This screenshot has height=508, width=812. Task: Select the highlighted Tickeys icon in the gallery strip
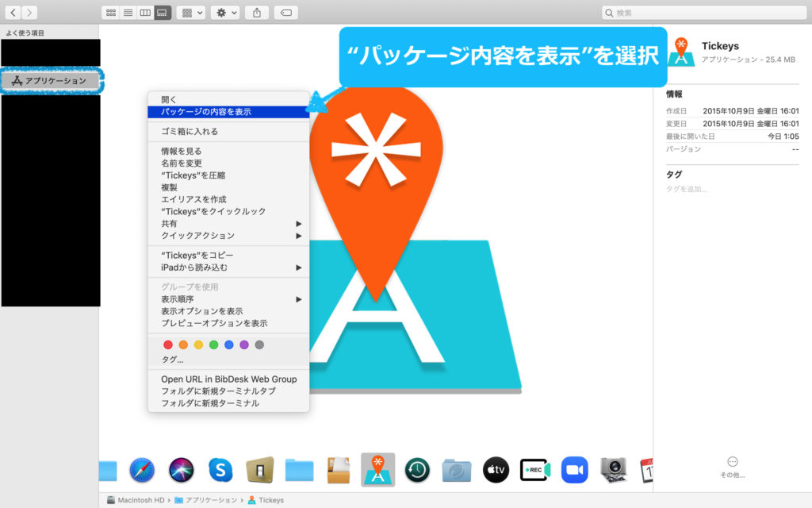pos(378,470)
